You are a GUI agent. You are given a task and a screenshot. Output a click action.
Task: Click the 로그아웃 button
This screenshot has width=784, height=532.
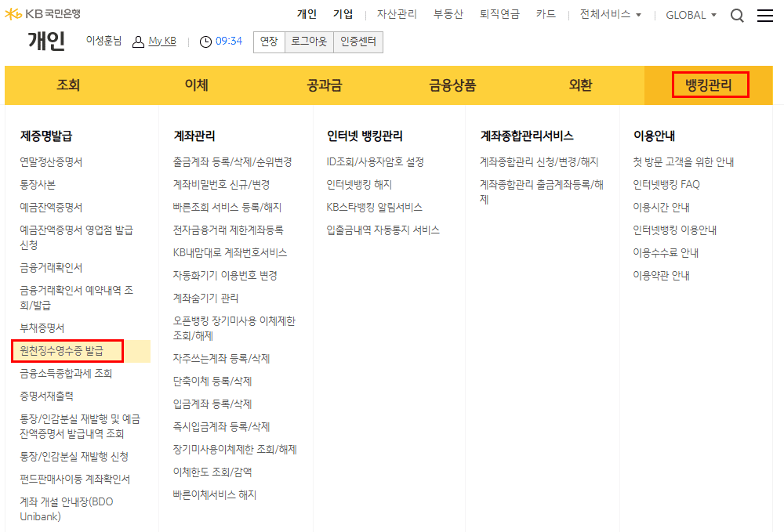pos(307,42)
